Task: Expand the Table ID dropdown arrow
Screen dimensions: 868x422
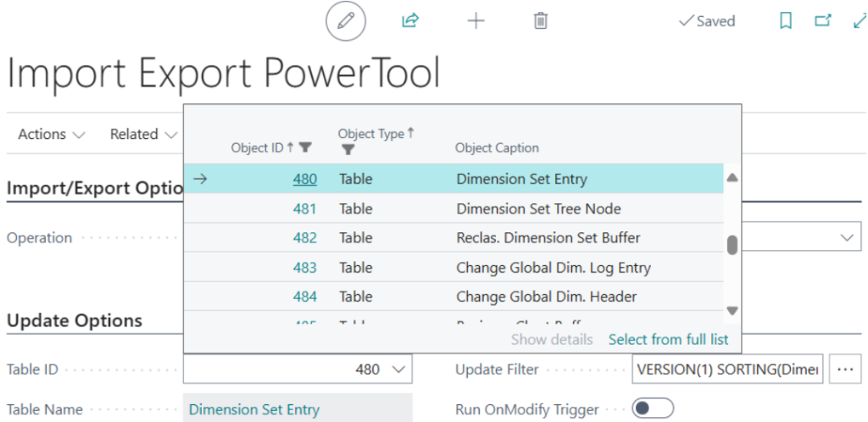Action: (398, 369)
